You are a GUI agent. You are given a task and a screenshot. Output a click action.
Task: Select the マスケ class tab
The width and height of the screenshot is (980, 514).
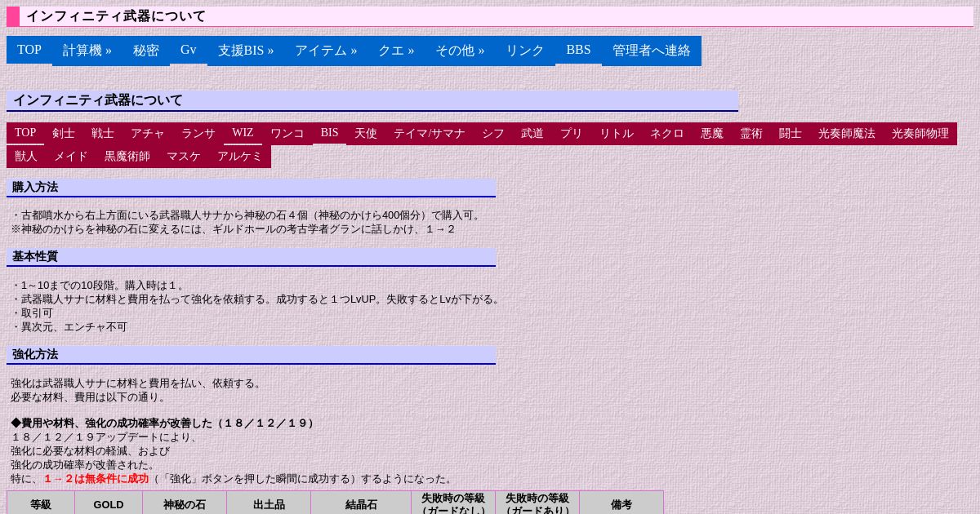point(184,157)
